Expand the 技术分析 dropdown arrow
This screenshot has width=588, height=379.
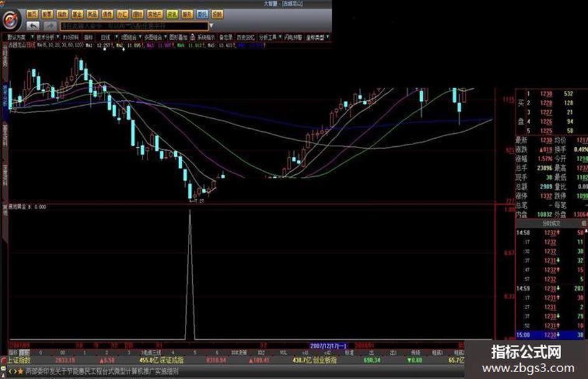(58, 37)
